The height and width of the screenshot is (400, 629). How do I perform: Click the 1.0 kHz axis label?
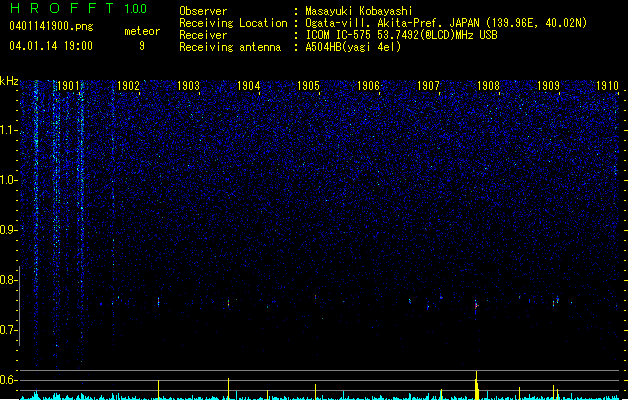click(8, 180)
